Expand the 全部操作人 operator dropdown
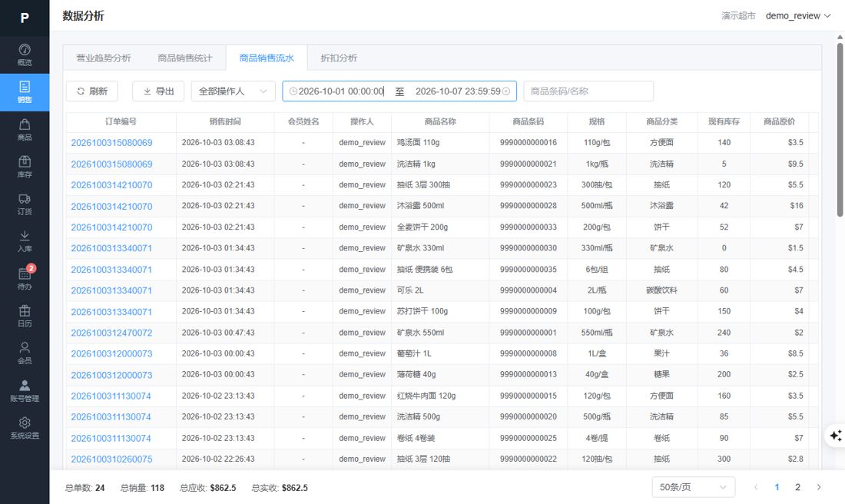 pyautogui.click(x=234, y=91)
